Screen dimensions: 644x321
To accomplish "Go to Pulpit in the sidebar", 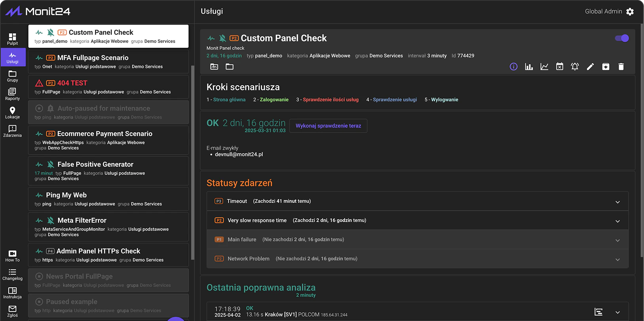I will coord(12,39).
